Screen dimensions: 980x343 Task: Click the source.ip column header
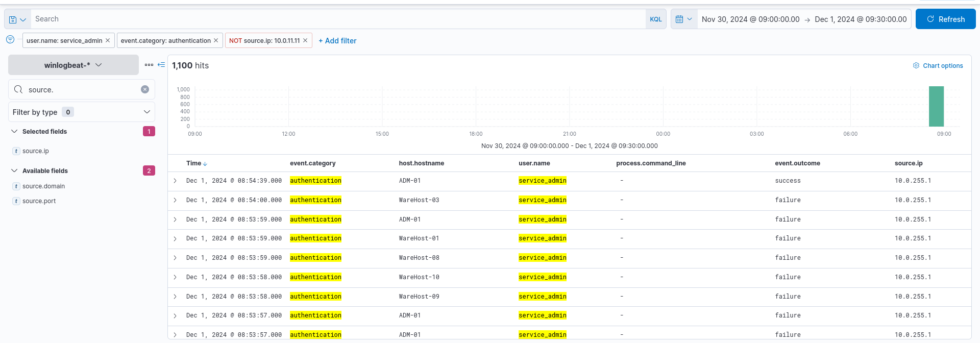[909, 163]
